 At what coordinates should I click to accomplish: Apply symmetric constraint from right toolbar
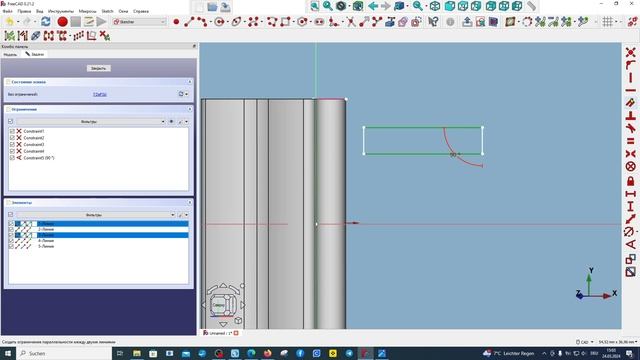[631, 154]
